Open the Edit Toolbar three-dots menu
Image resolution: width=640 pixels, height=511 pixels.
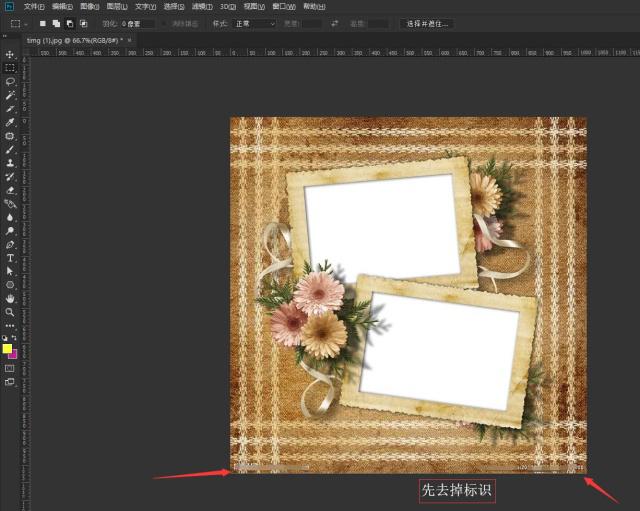point(10,325)
